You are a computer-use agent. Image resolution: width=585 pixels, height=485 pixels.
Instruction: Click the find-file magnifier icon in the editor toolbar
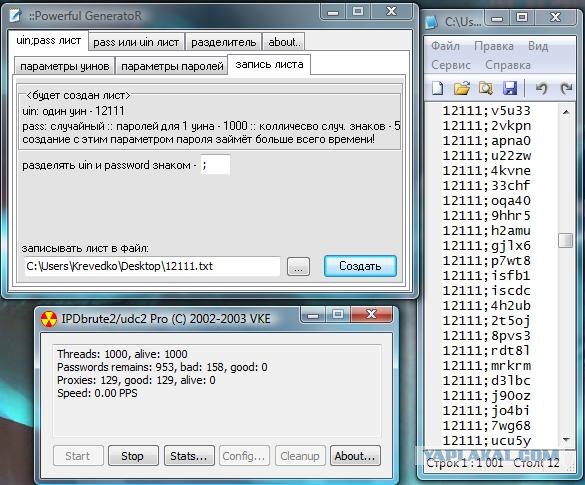point(486,88)
